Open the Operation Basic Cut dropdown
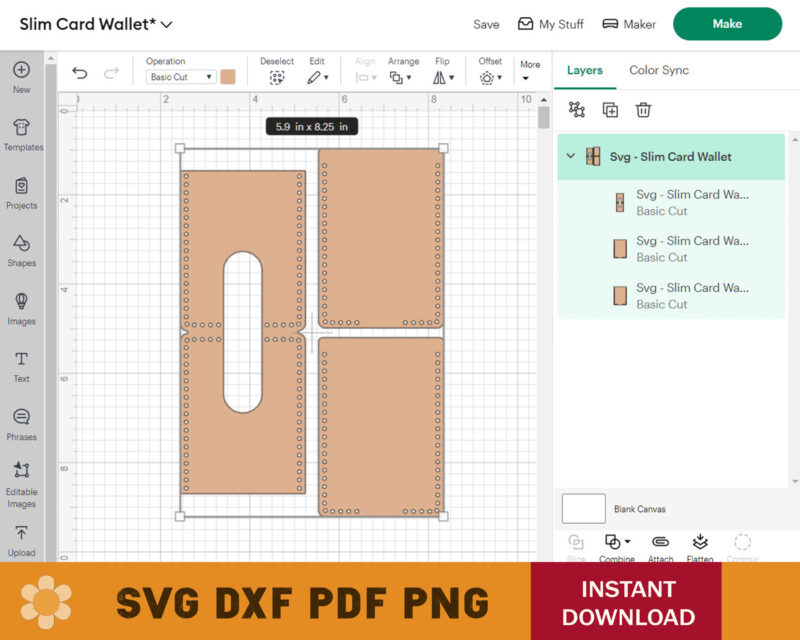 (181, 77)
